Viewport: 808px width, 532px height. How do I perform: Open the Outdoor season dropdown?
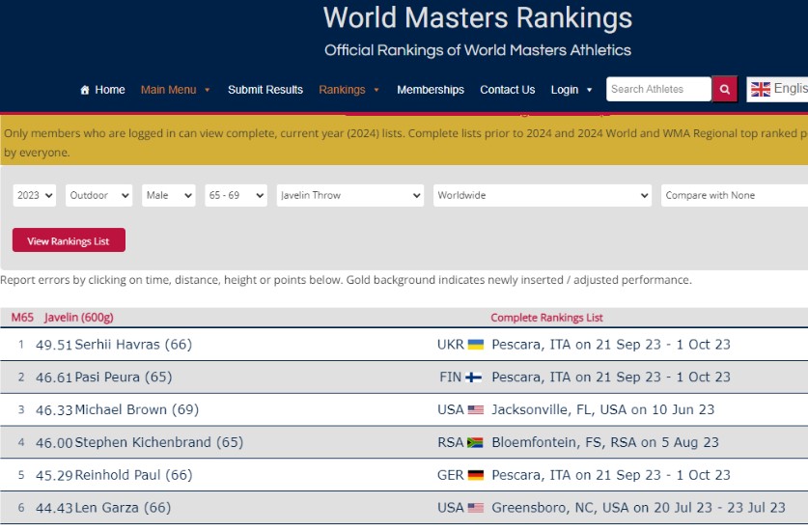tap(98, 195)
